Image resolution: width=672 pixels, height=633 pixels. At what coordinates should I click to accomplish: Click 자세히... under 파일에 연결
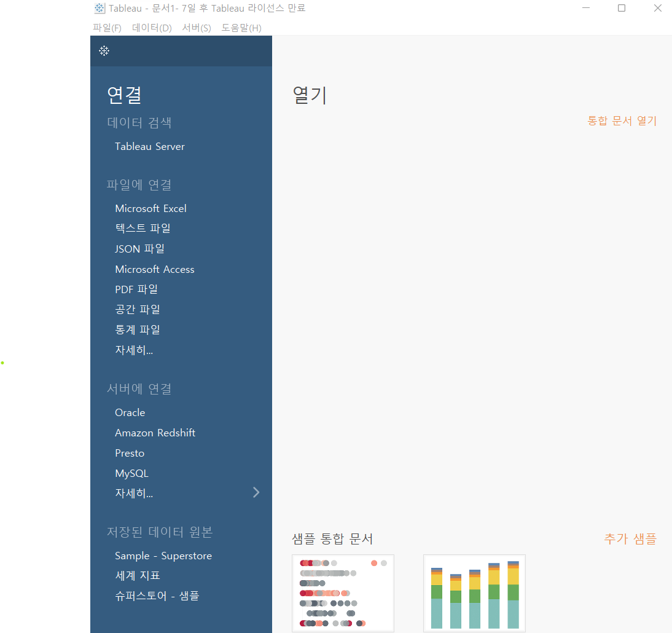[134, 350]
